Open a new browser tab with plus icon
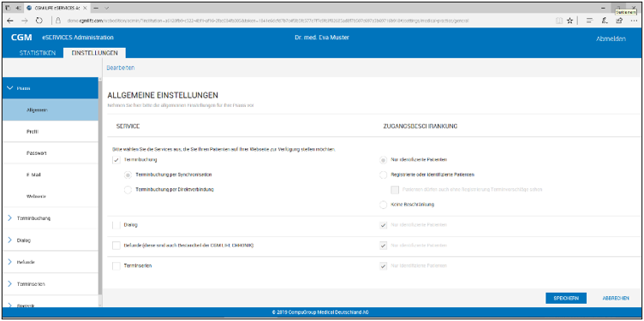This screenshot has height=321, width=644. [x=95, y=8]
